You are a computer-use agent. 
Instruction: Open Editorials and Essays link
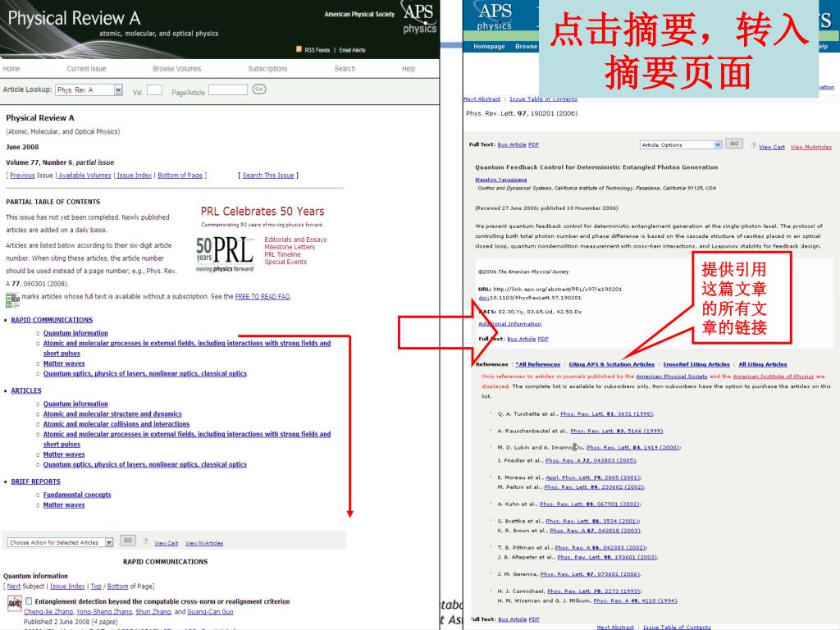click(295, 240)
